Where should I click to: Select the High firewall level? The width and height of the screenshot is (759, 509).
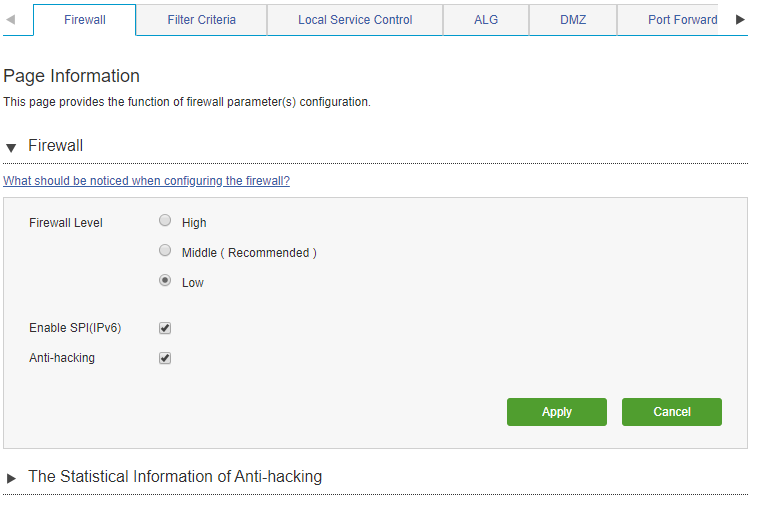pos(165,221)
